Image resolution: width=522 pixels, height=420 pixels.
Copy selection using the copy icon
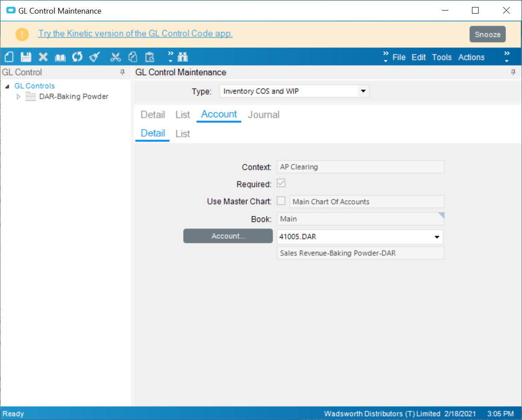(133, 57)
